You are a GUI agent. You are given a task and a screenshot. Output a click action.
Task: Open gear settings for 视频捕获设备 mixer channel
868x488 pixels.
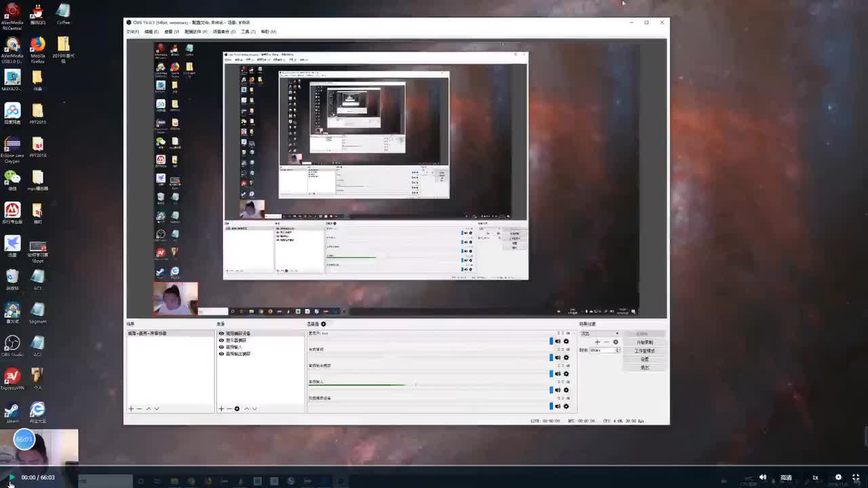[566, 407]
